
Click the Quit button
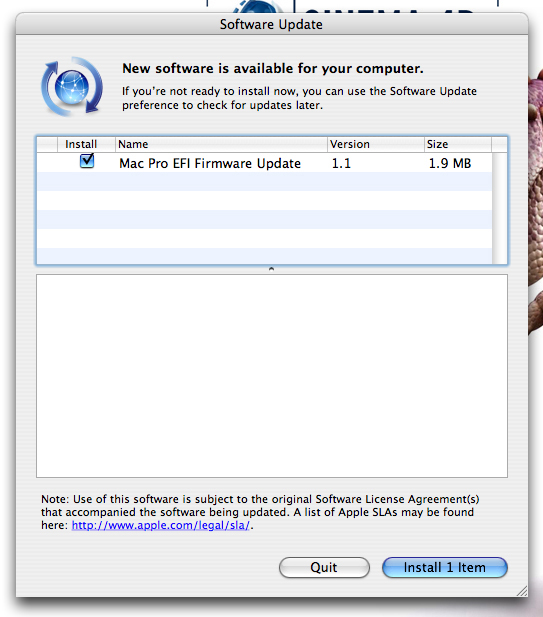click(324, 567)
